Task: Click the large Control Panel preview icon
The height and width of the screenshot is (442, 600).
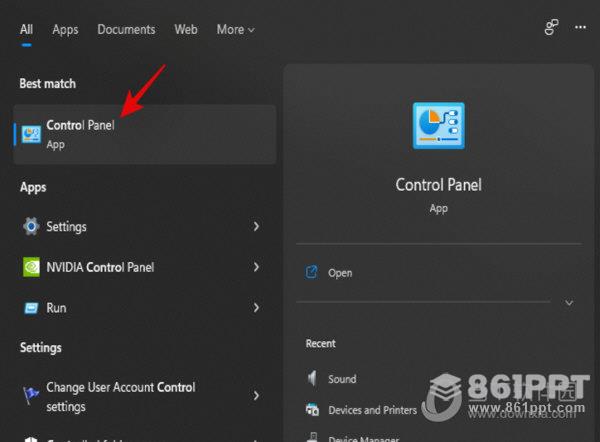Action: point(439,126)
